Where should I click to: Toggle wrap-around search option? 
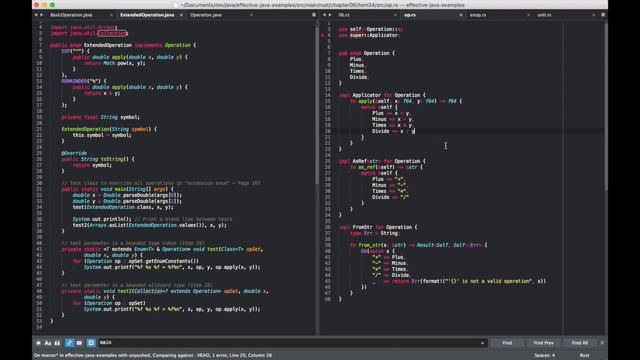(69, 343)
